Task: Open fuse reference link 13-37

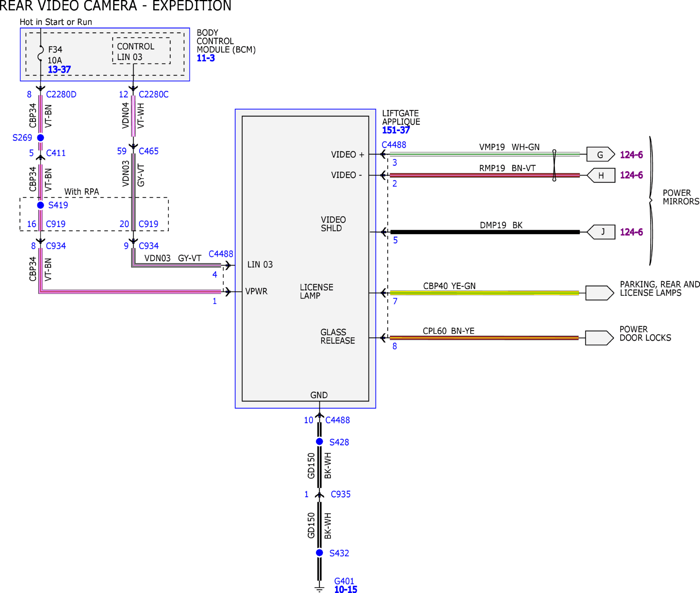Action: 59,70
